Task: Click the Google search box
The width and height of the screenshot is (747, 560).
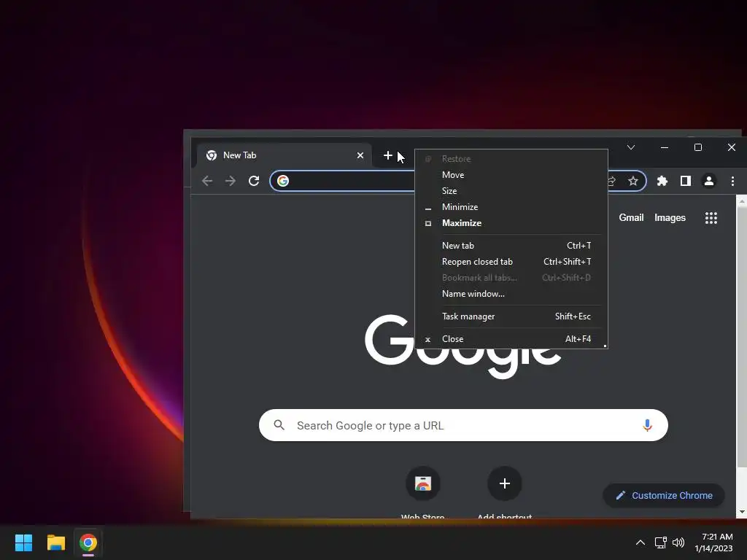Action: (x=463, y=425)
